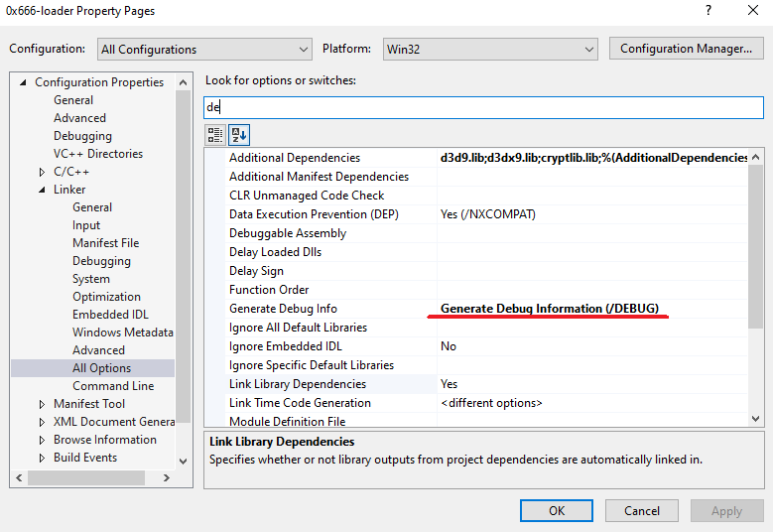Expand the Manifest Tool node
The width and height of the screenshot is (773, 532).
tap(43, 404)
